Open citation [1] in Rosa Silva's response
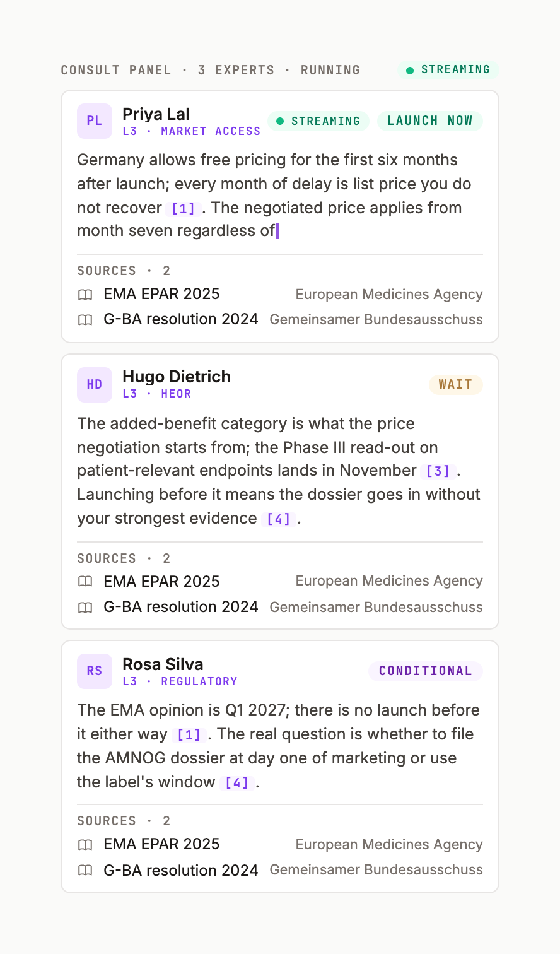 189,735
